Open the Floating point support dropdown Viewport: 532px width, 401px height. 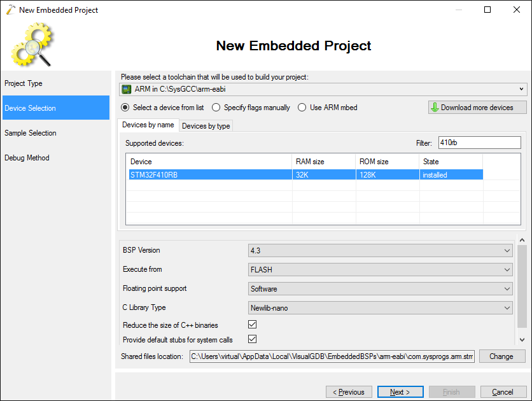[381, 289]
